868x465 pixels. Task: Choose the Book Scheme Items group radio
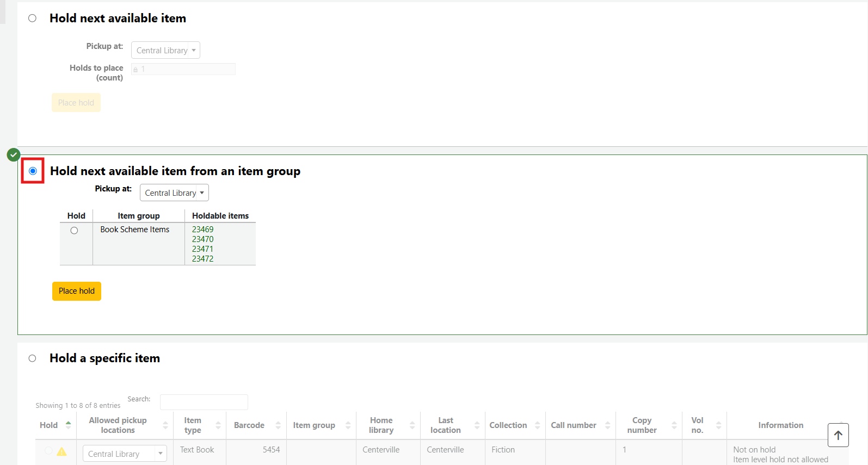pyautogui.click(x=74, y=231)
